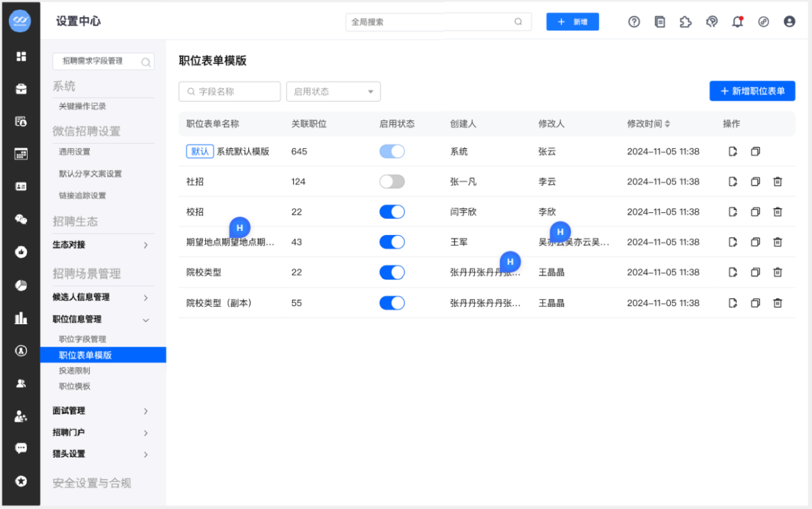Click the user profile avatar icon
The image size is (812, 509).
click(x=790, y=22)
